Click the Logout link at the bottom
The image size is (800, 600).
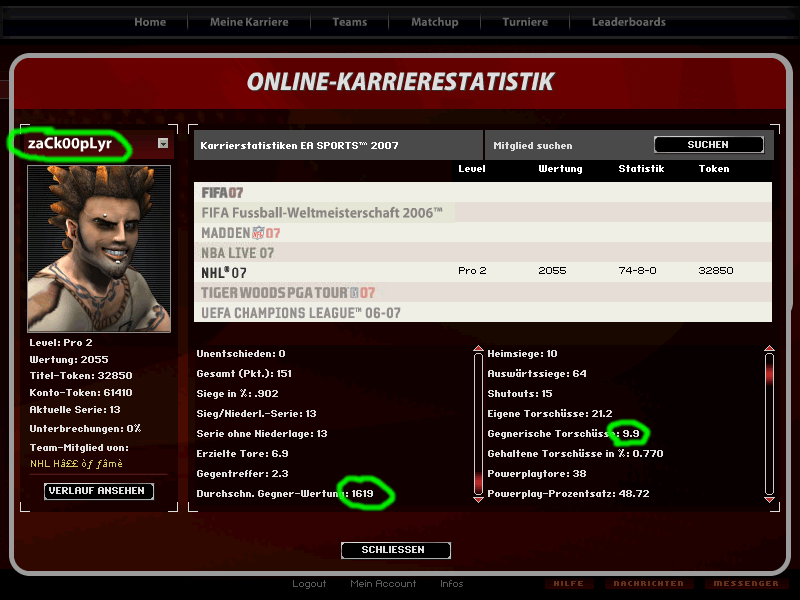pos(309,584)
